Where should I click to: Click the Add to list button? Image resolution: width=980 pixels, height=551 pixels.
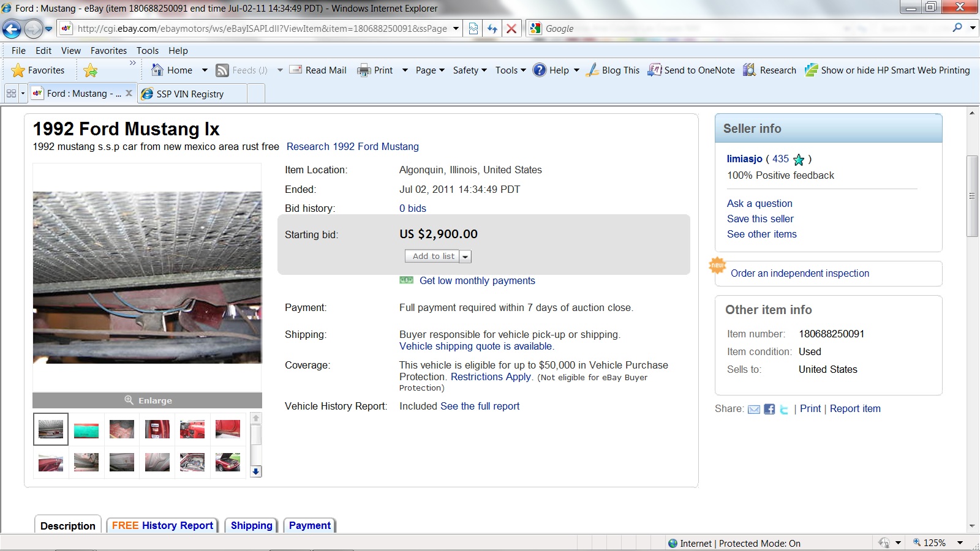click(433, 257)
